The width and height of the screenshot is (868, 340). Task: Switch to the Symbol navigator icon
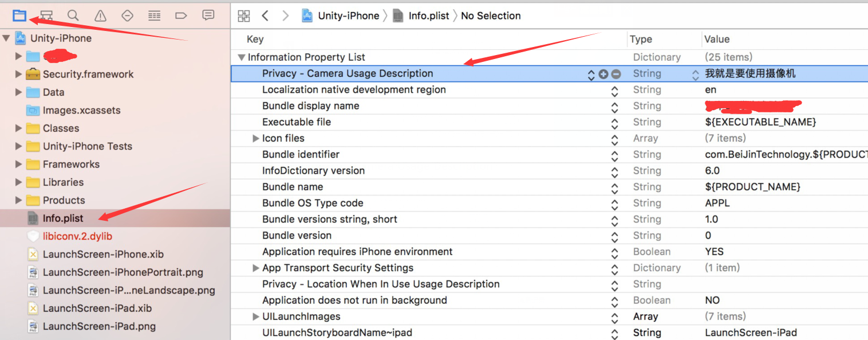click(46, 15)
